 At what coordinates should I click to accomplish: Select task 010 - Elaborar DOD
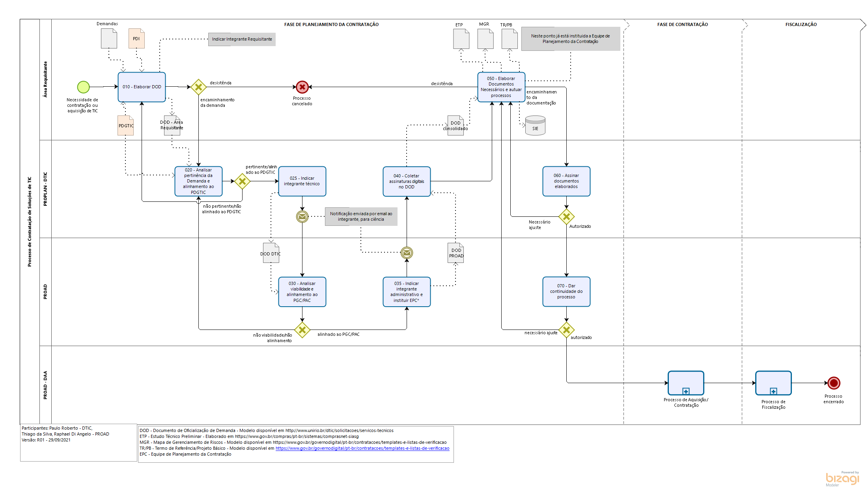[142, 87]
